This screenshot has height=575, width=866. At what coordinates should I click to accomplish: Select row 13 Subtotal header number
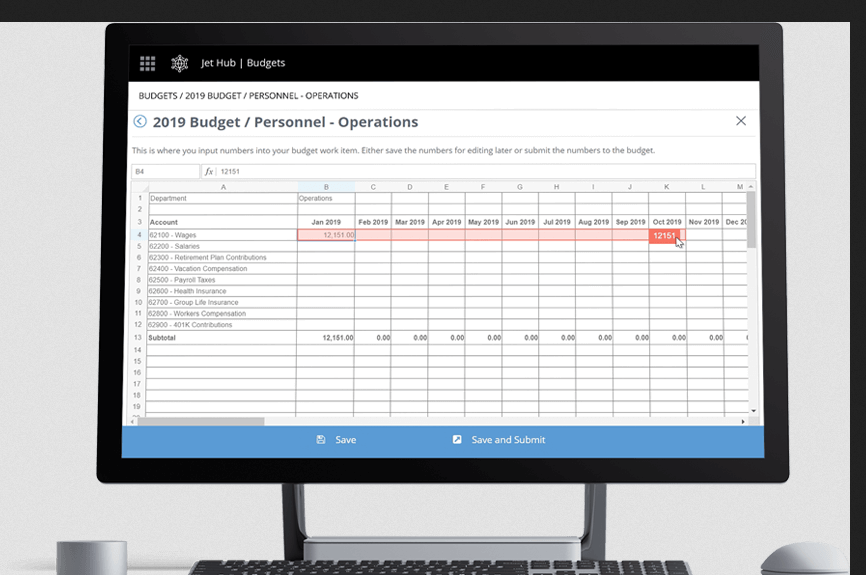[139, 338]
